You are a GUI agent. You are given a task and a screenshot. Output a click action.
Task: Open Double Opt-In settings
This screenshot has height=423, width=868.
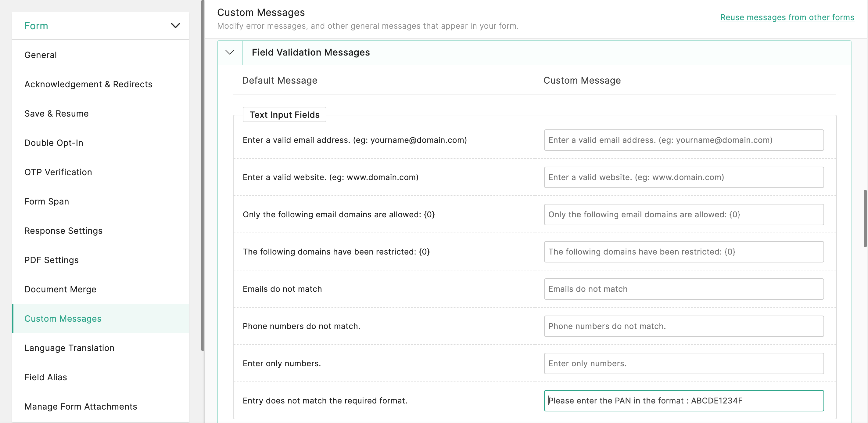(54, 142)
